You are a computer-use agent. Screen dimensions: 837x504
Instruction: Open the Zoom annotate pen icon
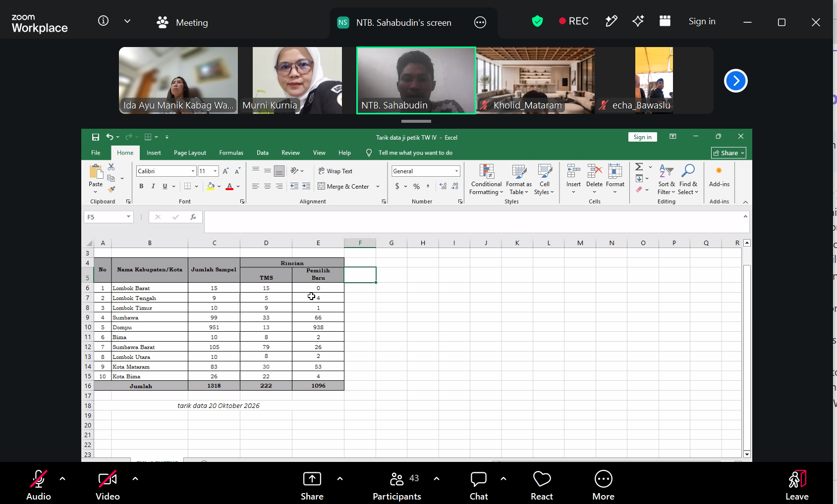(612, 21)
